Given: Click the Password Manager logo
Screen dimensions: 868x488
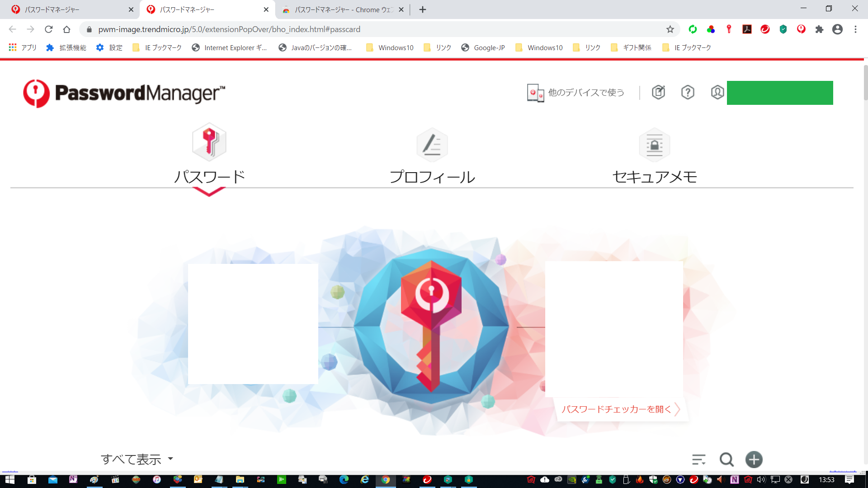Looking at the screenshot, I should tap(124, 94).
